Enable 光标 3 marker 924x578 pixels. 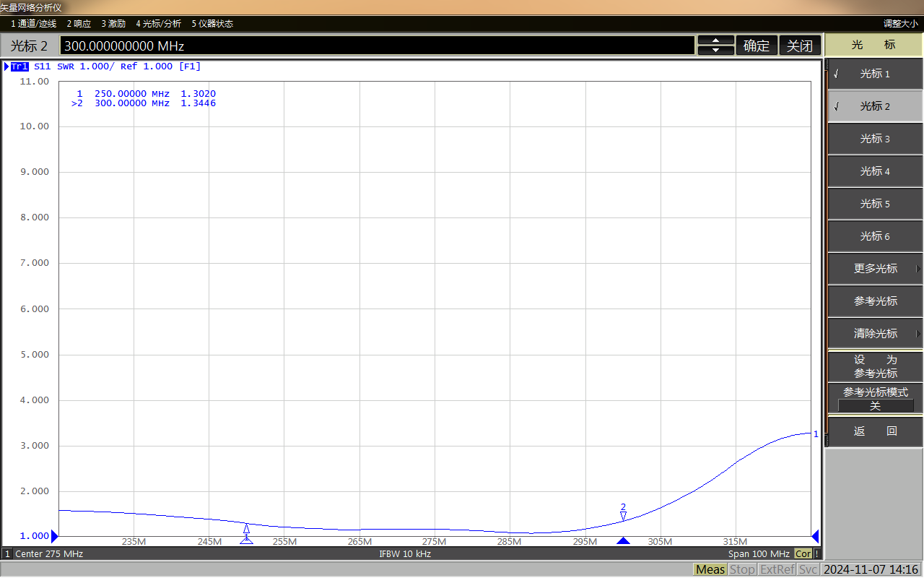[x=874, y=139]
